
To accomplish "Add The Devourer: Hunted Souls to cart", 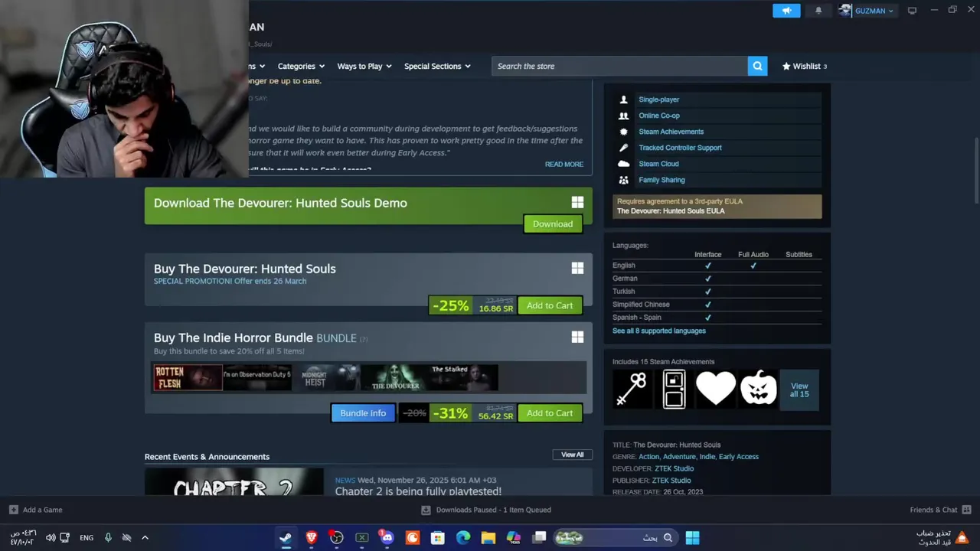I will click(550, 305).
